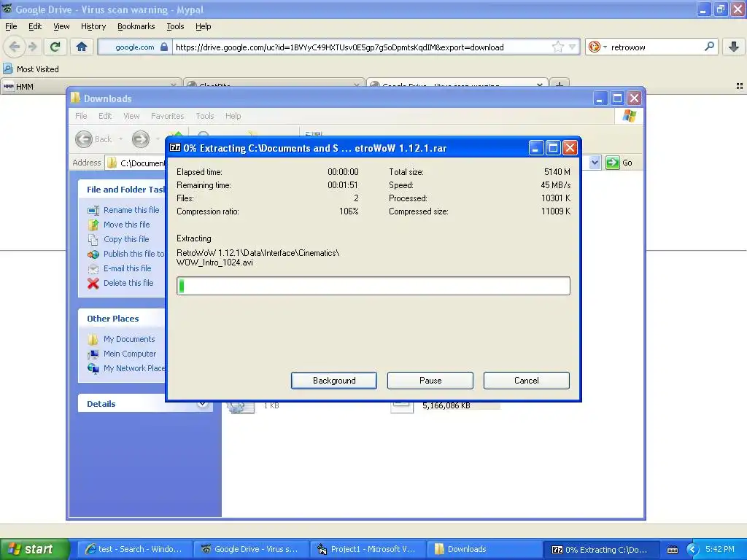
Task: Click the Google Drive URL field
Action: click(x=362, y=47)
